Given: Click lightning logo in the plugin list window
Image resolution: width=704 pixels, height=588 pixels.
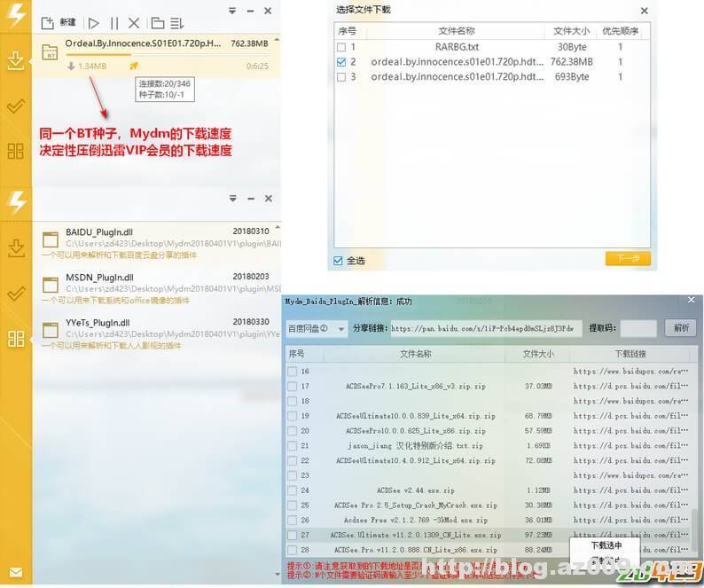Looking at the screenshot, I should click(17, 201).
